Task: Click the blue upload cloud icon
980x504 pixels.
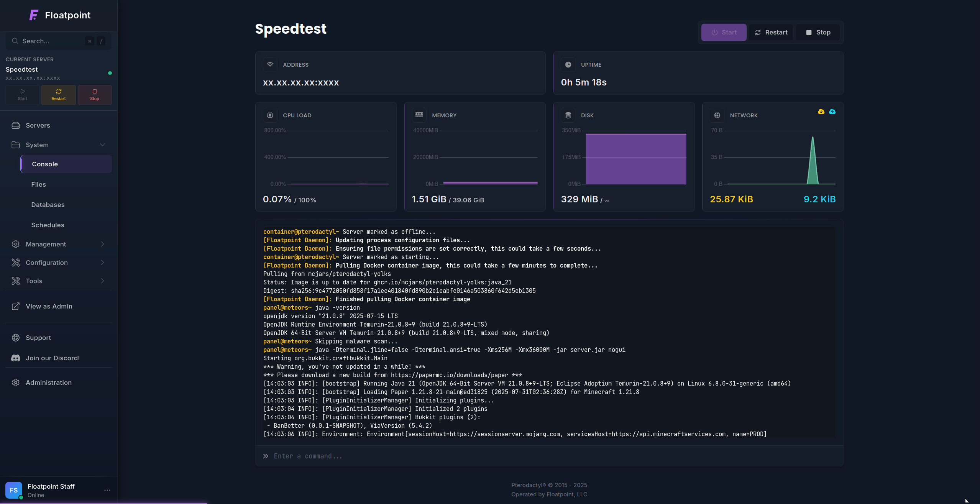Action: [832, 112]
